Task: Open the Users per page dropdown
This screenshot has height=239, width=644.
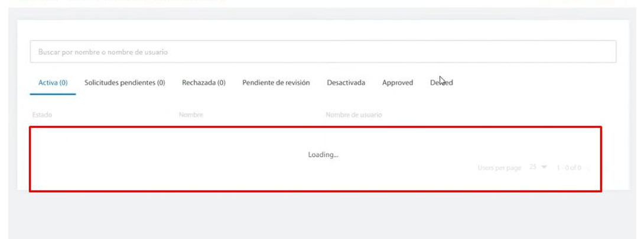Action: [538, 167]
